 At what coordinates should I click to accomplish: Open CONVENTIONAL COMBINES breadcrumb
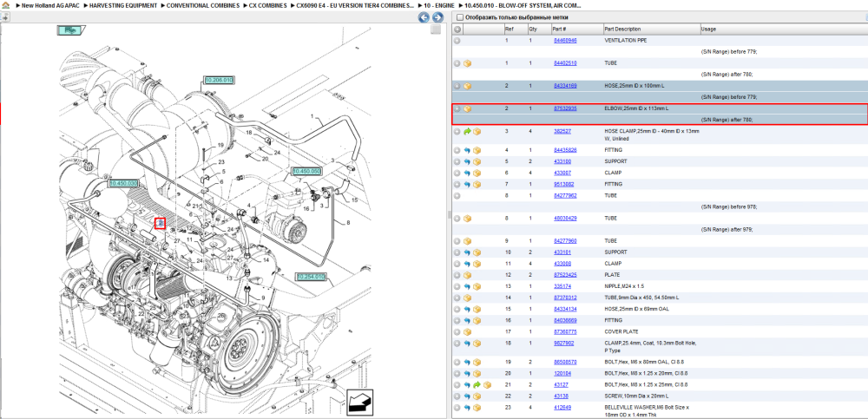(203, 5)
